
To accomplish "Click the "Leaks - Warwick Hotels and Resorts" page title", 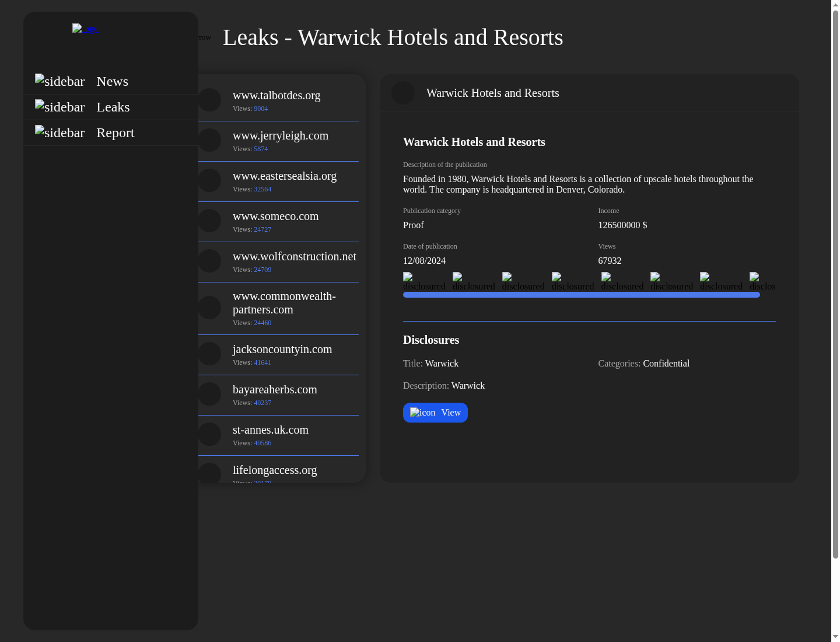I will pos(393,37).
